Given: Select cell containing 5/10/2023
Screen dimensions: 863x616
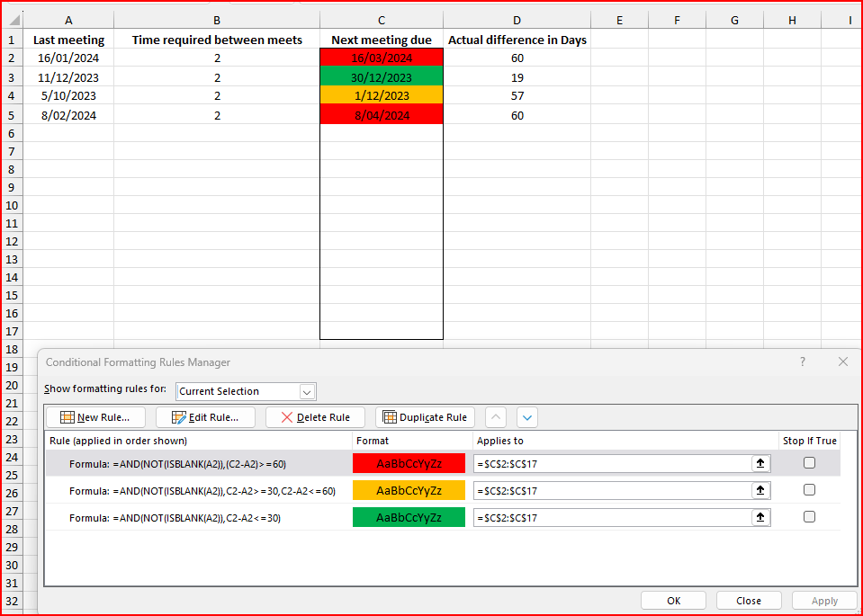Looking at the screenshot, I should coord(68,95).
